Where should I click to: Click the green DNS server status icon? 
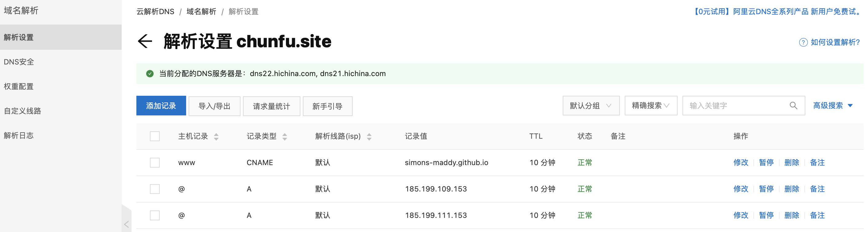[150, 74]
